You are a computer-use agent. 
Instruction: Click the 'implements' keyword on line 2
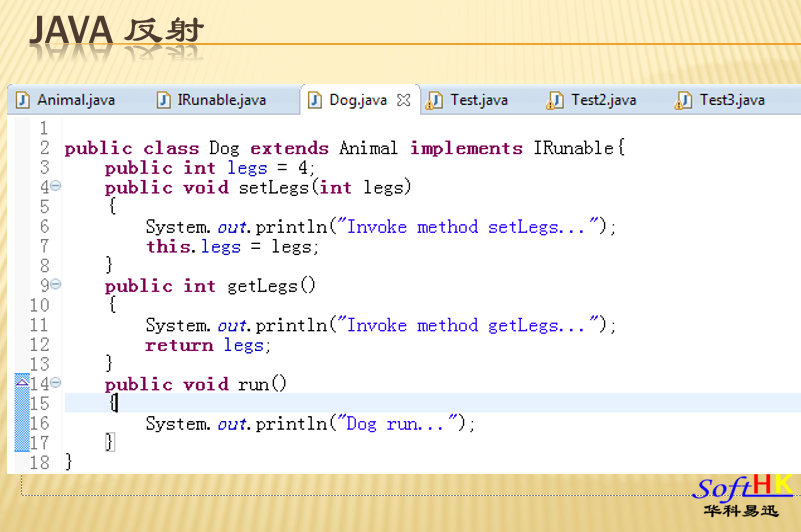466,148
